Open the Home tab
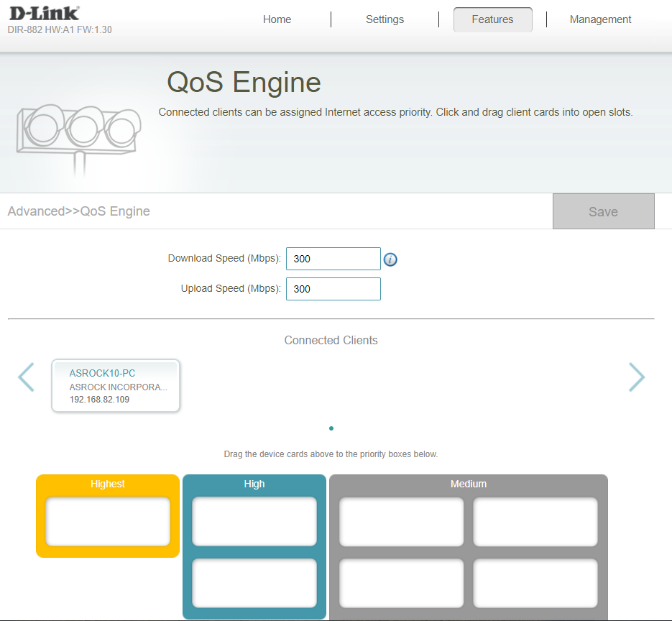The width and height of the screenshot is (672, 621). pos(277,19)
